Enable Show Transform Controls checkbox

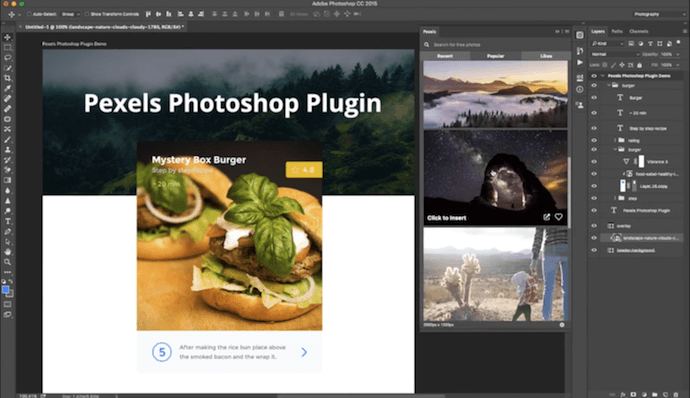point(87,14)
